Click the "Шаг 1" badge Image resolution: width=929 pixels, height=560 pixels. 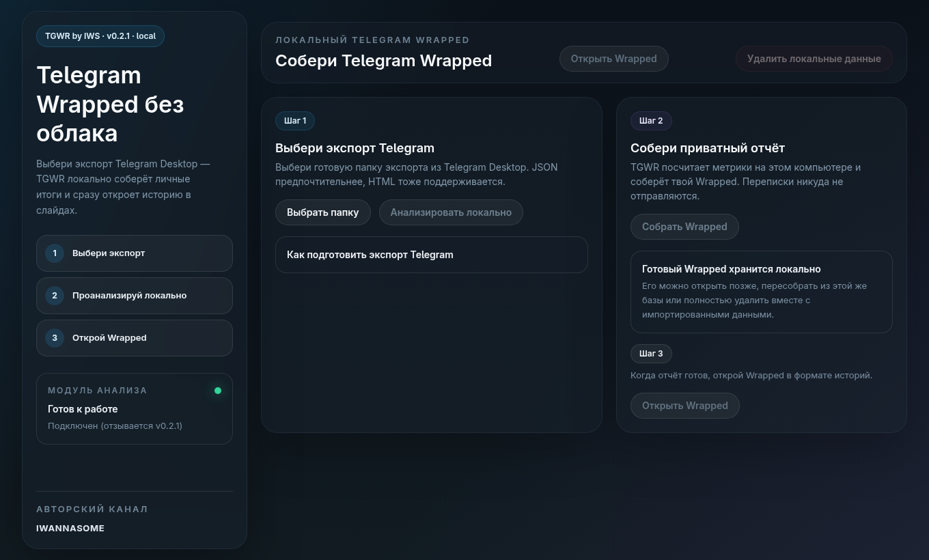click(x=295, y=121)
